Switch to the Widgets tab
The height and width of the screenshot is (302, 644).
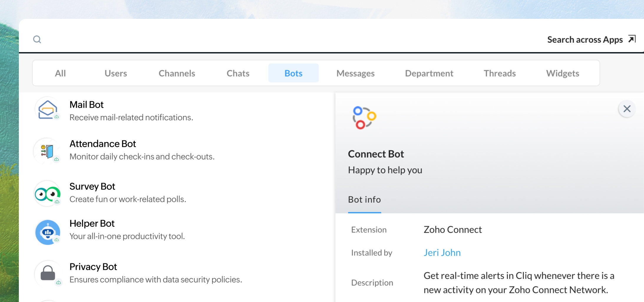click(562, 73)
